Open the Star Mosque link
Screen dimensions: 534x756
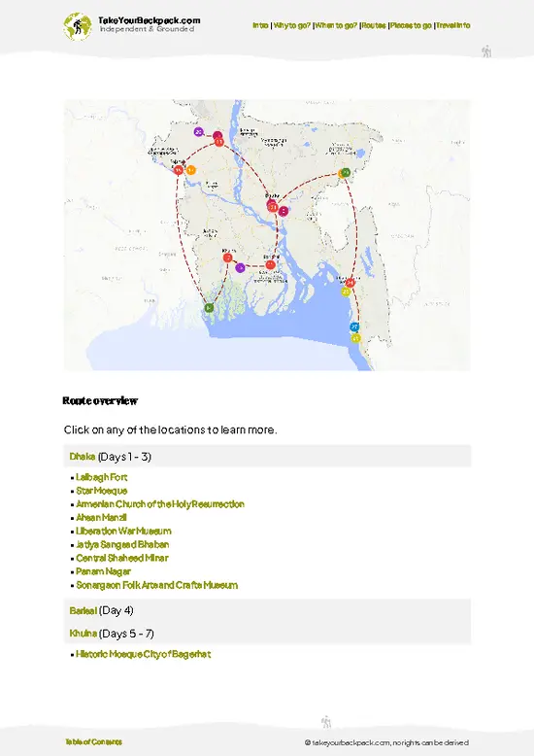coord(102,491)
